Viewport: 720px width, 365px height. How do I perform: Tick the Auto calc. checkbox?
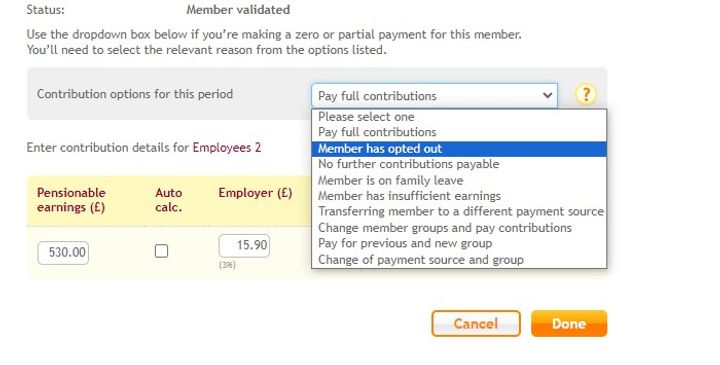coord(161,251)
